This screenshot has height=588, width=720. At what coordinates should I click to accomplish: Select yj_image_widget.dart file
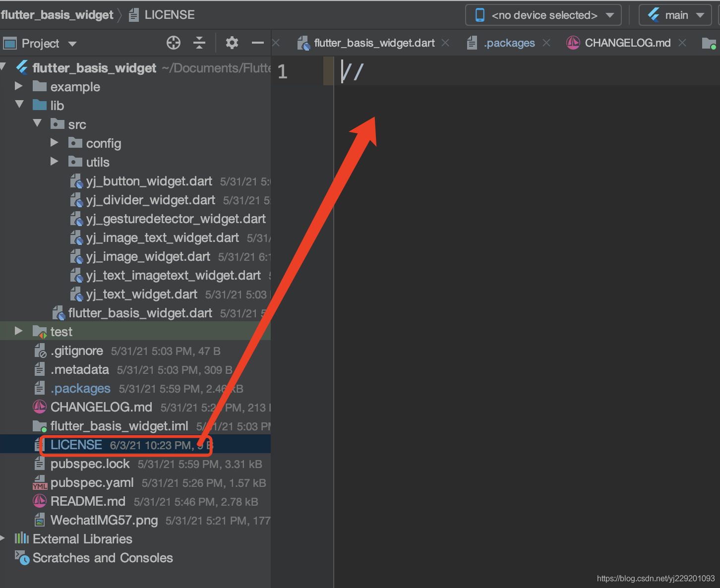[x=148, y=257]
